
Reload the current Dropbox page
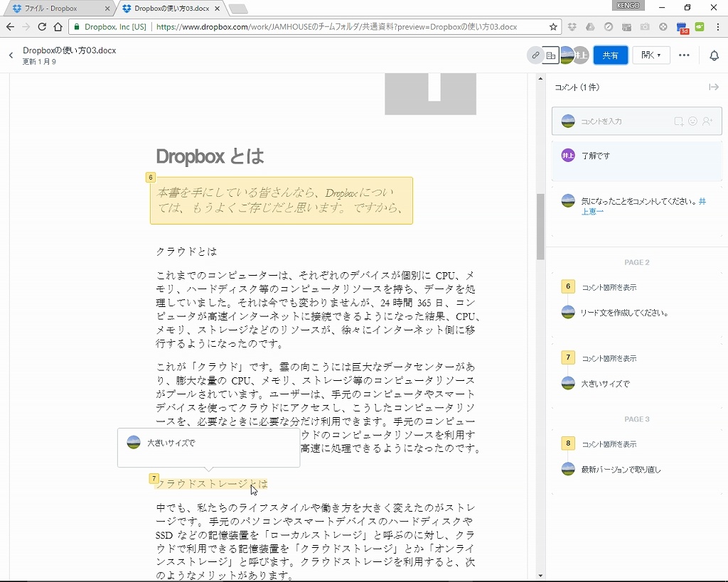click(x=42, y=27)
